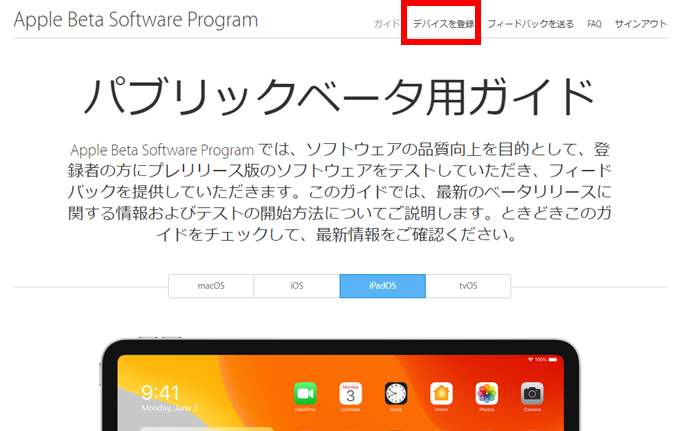This screenshot has width=698, height=431.
Task: Open the ガイド navigation link
Action: [x=386, y=24]
